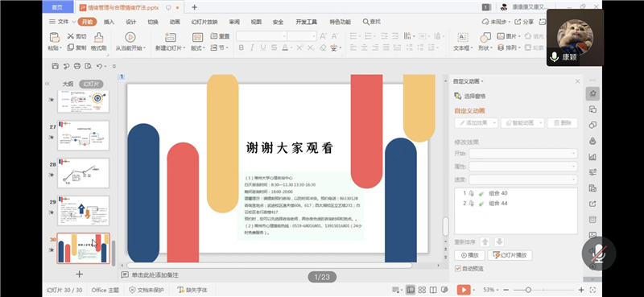Open the font size dropdown

click(x=314, y=36)
